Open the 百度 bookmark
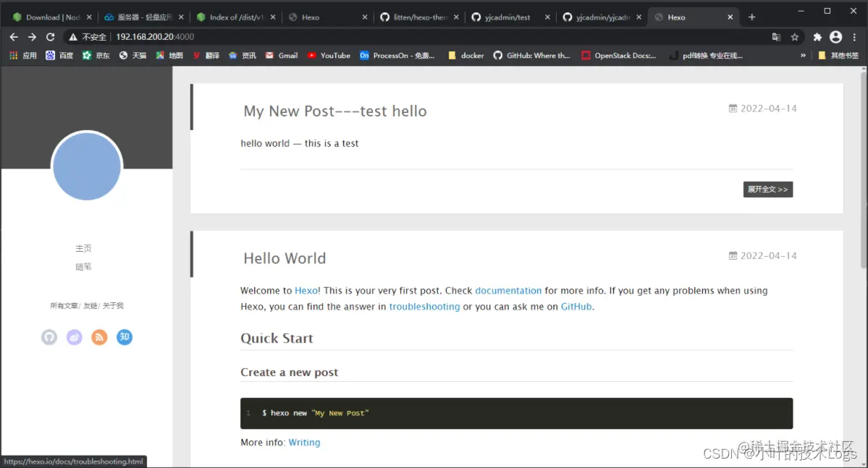This screenshot has width=868, height=468. pyautogui.click(x=59, y=55)
